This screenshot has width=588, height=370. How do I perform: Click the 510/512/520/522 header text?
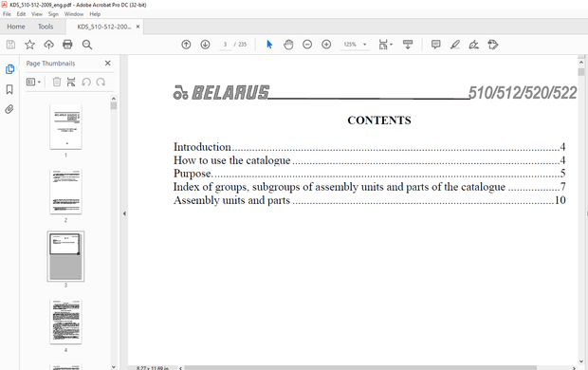[523, 93]
